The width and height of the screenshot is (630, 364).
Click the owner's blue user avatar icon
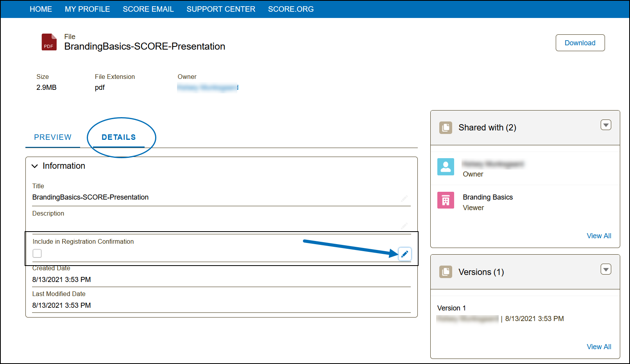click(446, 167)
